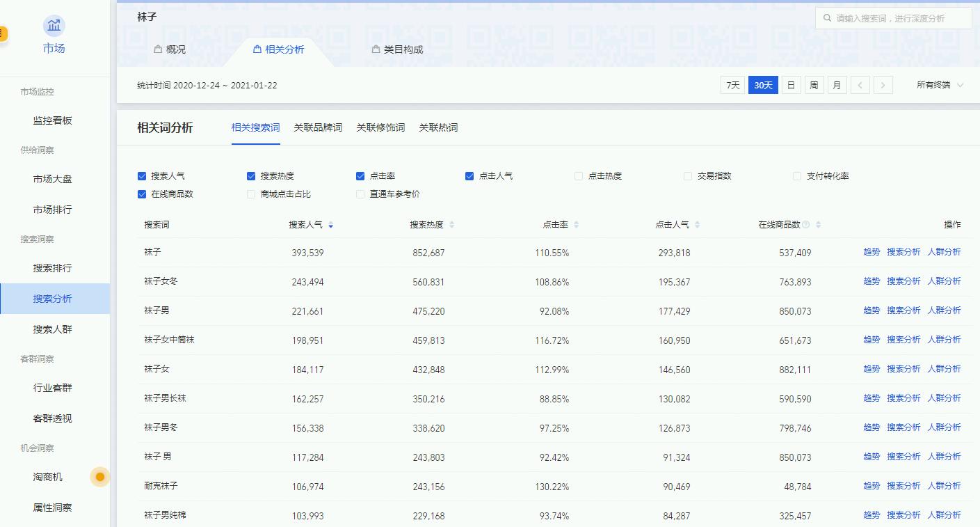
Task: Click the deep analysis search input field
Action: pyautogui.click(x=897, y=18)
